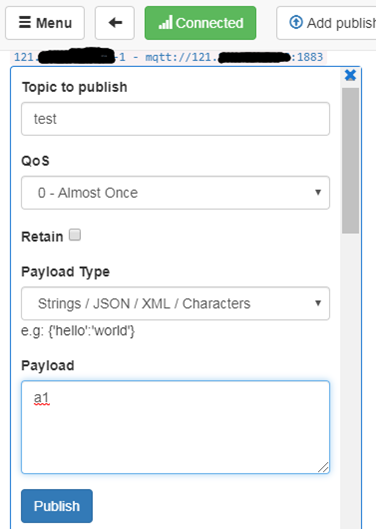Click the scrollbar track below the thumb
The image size is (376, 531).
click(x=350, y=381)
